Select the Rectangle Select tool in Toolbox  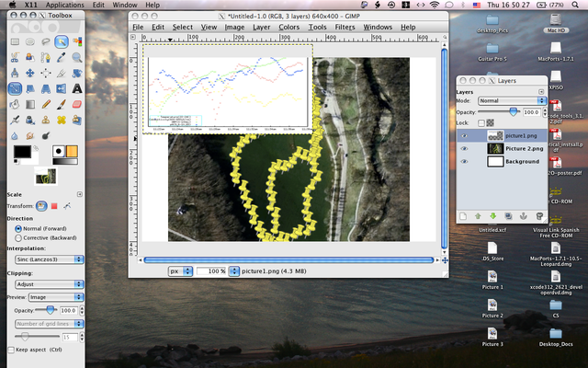pos(15,41)
